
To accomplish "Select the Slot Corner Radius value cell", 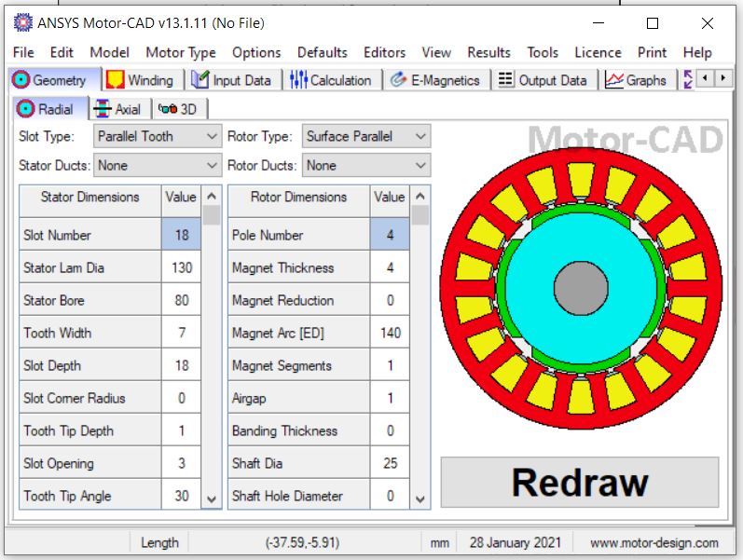I will pyautogui.click(x=182, y=398).
